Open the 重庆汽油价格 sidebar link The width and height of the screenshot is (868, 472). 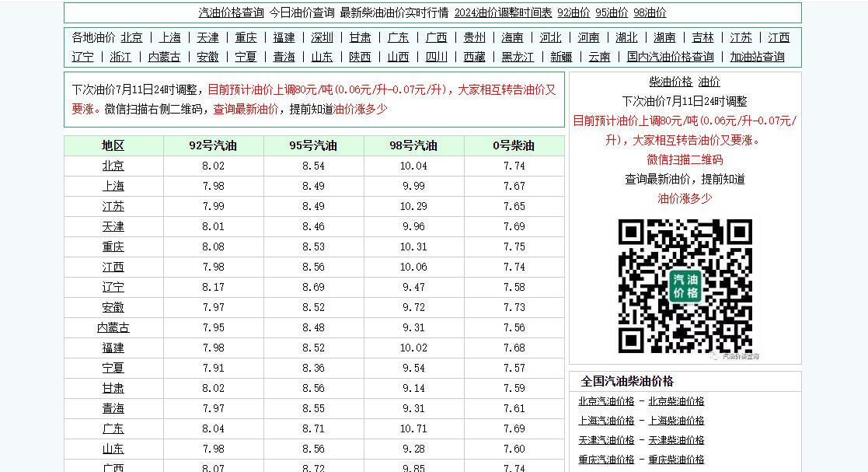606,460
